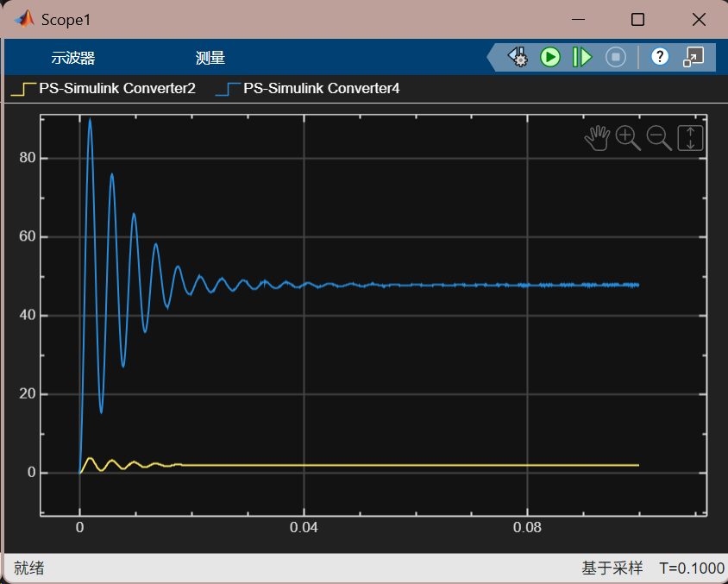Maximize the Scope1 window
728x584 pixels.
[x=637, y=20]
